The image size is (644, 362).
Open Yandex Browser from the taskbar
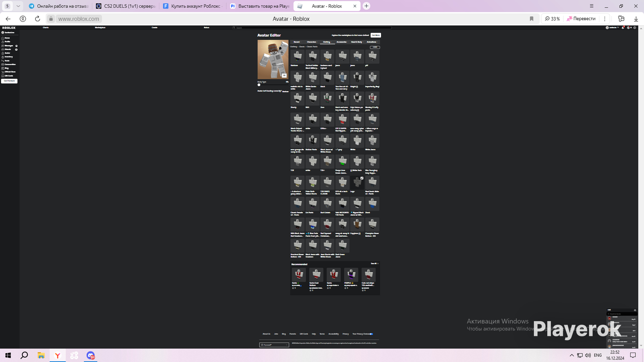58,355
